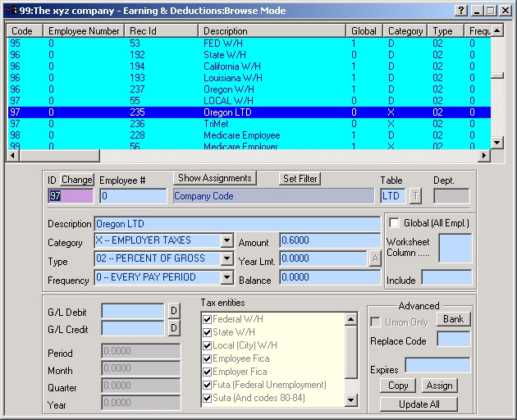Uncheck Federal W/H tax entity
517x420 pixels.
tap(208, 319)
